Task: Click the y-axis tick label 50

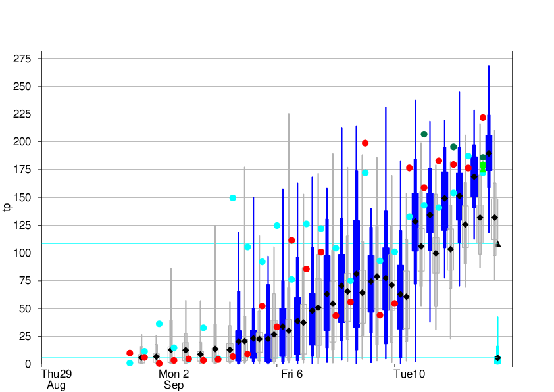Action: point(25,308)
